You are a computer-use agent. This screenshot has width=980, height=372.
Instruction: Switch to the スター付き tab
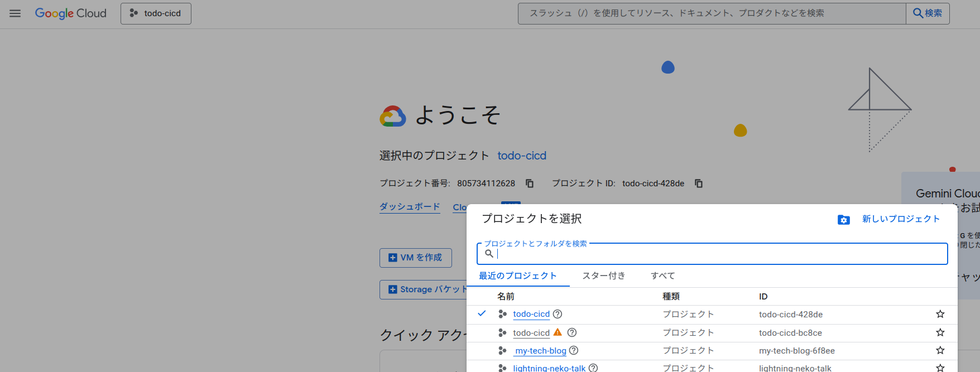click(604, 276)
